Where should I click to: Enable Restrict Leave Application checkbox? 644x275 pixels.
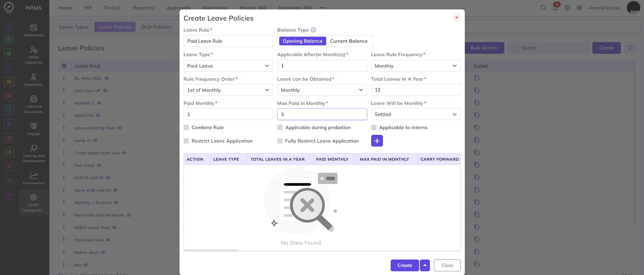click(x=186, y=141)
